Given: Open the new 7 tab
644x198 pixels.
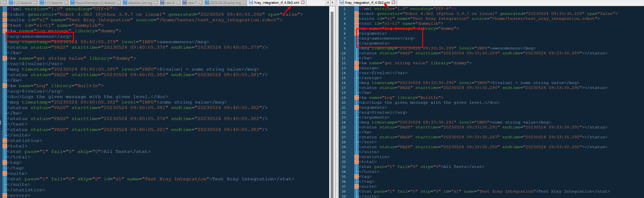Looking at the screenshot, I should tap(192, 3).
